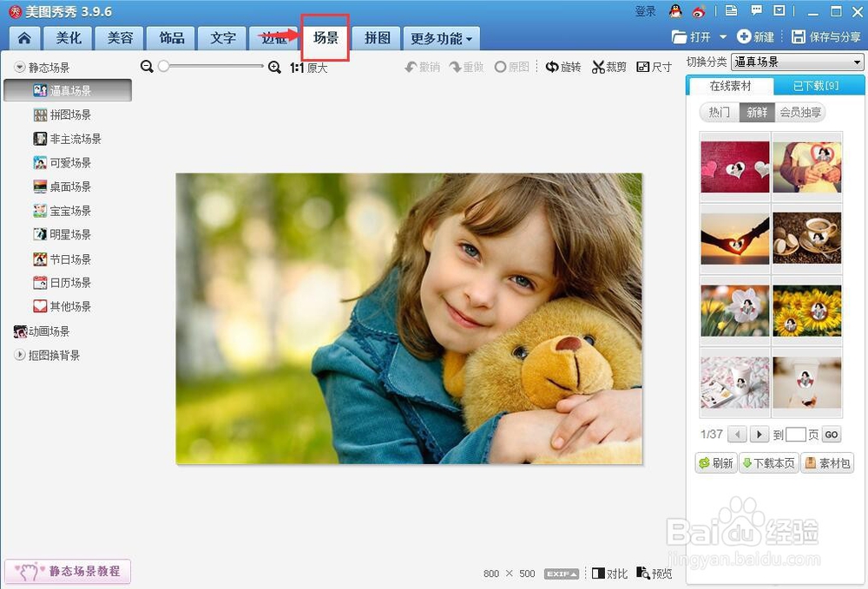Screen dimensions: 868x589
Task: Click the 打开 folder button
Action: click(692, 37)
